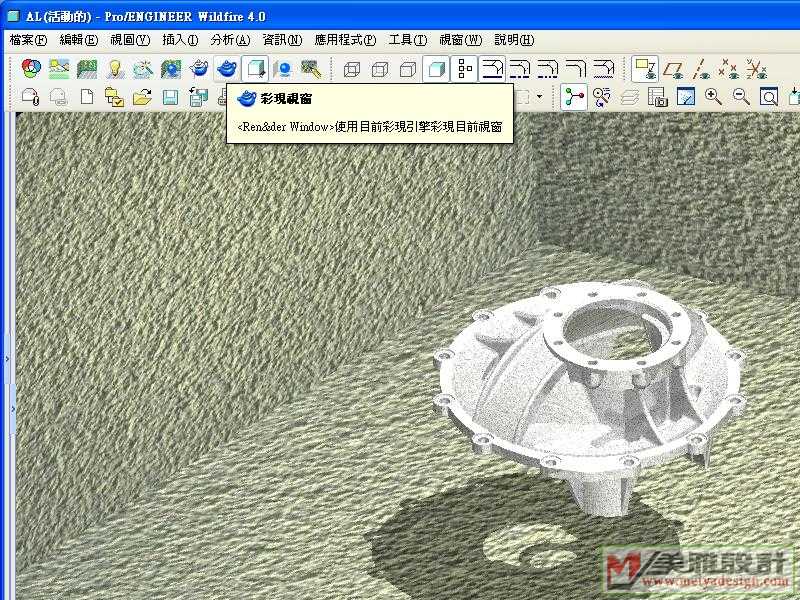Screen dimensions: 800x600
Task: Open the Lights bulb icon
Action: pos(115,68)
